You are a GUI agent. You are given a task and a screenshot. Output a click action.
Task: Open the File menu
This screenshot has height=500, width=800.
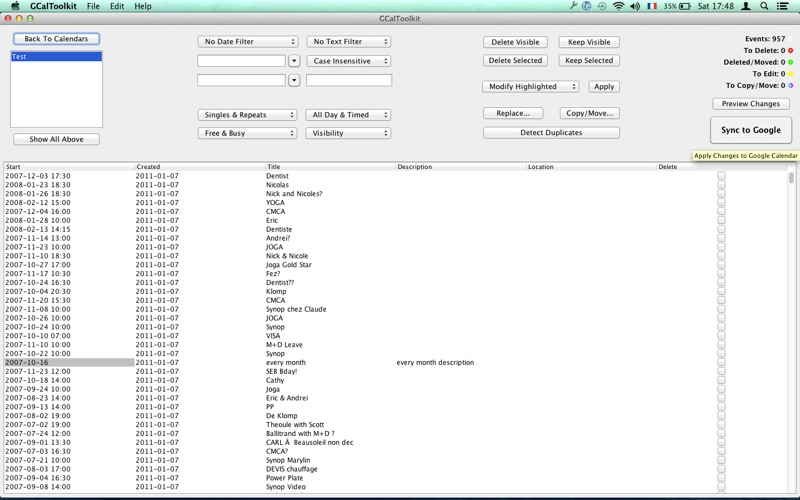pos(93,6)
